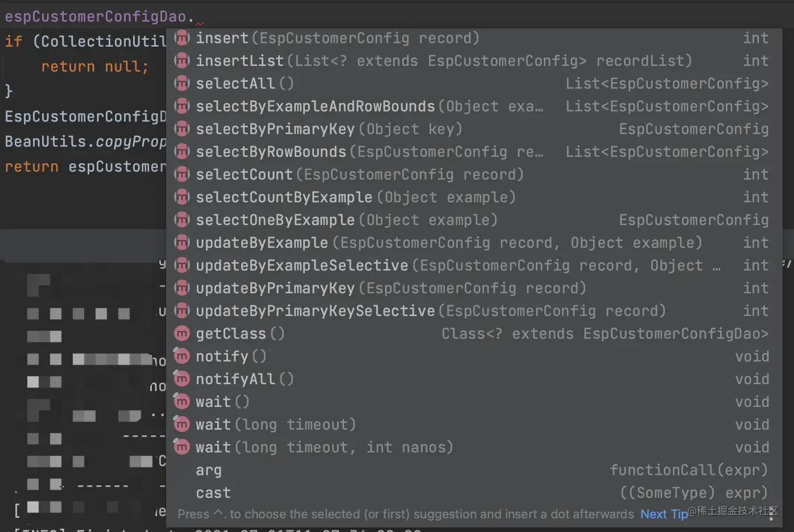This screenshot has width=794, height=532.
Task: Choose the wait(long timeout) suggestion
Action: (x=474, y=425)
